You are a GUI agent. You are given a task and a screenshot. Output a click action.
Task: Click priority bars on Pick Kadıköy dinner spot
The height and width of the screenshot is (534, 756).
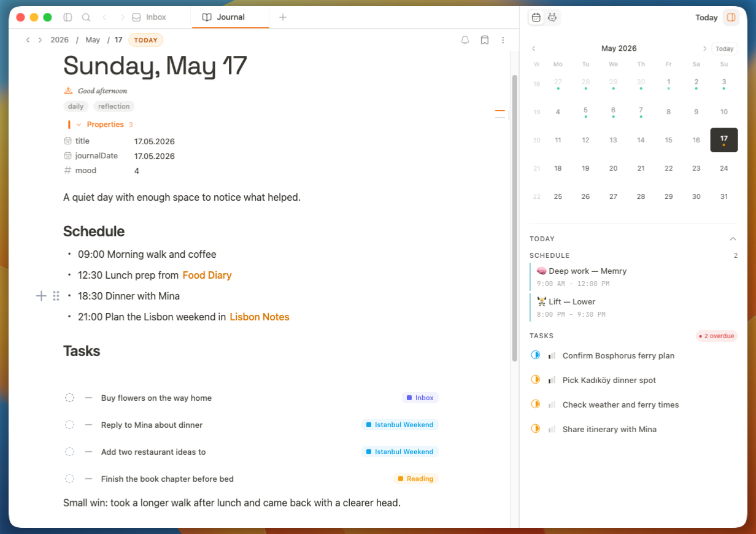click(552, 380)
